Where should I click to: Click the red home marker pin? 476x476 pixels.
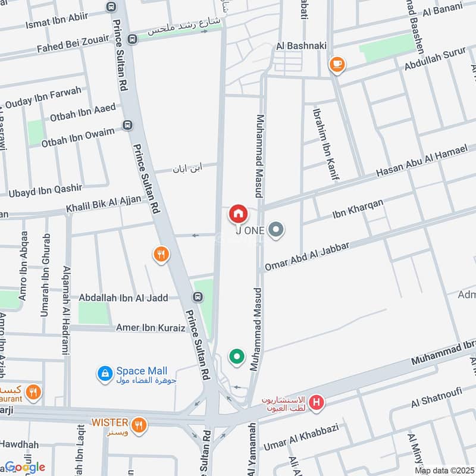point(239,214)
